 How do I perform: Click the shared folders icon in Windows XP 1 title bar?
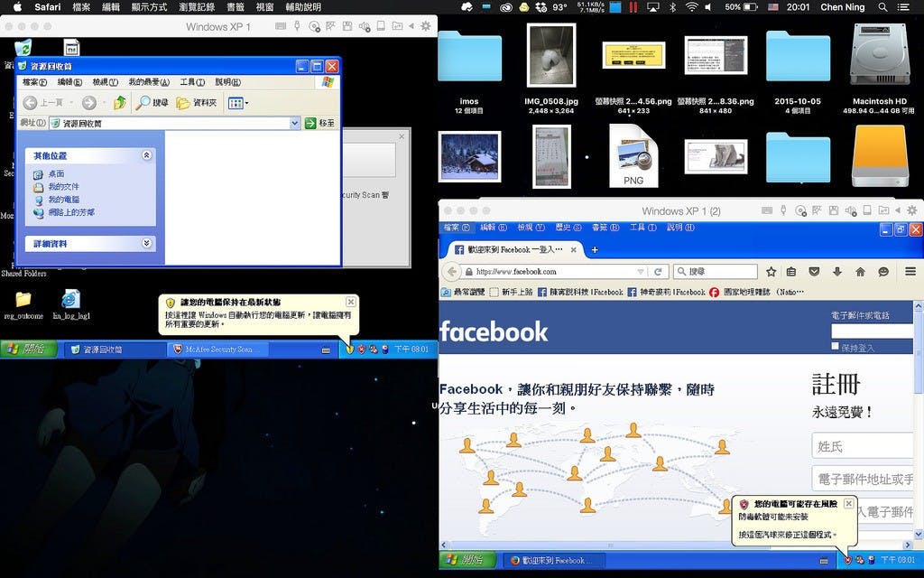pos(398,26)
